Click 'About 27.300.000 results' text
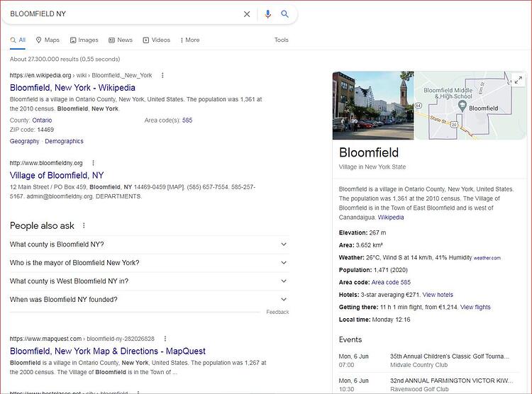The image size is (532, 394). point(65,60)
